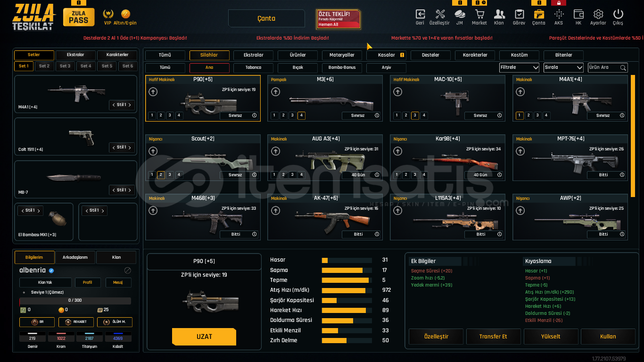The image size is (644, 362).
Task: Select the Set 3 tab
Action: [x=65, y=66]
